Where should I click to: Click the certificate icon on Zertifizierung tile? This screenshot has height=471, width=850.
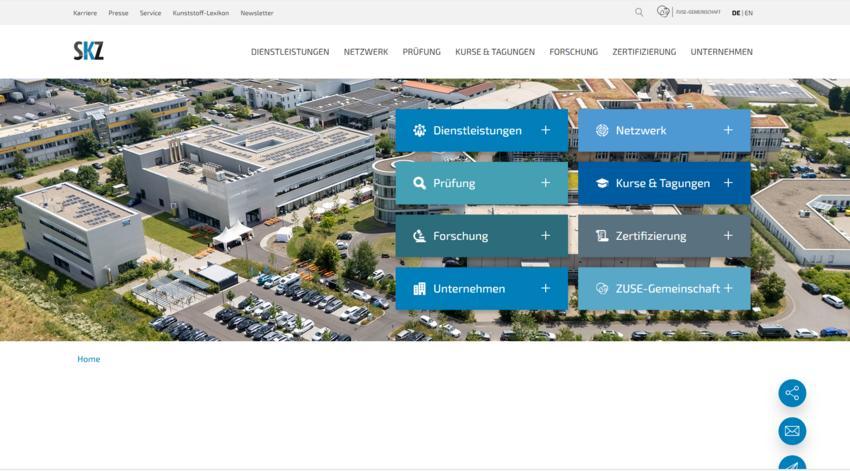tap(602, 236)
